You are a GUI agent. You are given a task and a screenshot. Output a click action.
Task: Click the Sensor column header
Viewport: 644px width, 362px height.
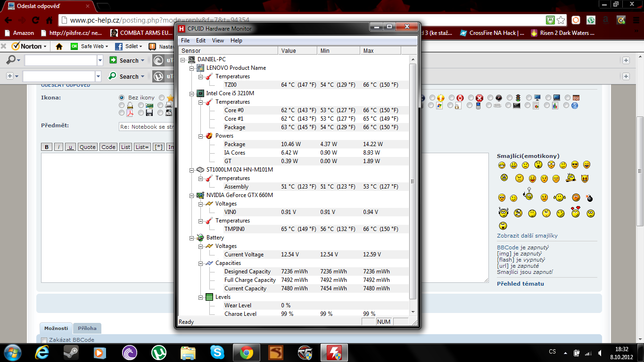229,50
